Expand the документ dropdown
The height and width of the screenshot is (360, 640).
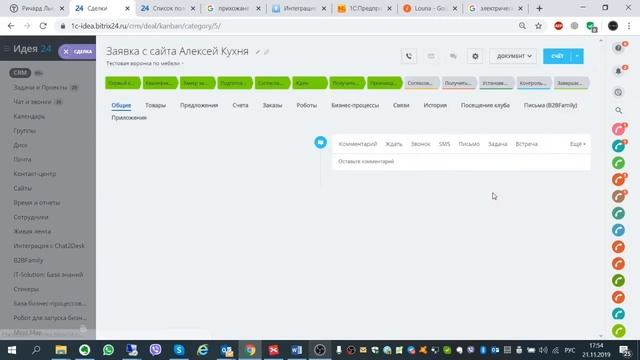click(x=513, y=56)
